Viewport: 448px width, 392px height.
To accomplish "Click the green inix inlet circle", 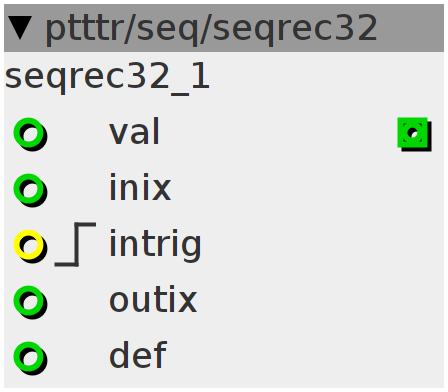I will tap(29, 189).
